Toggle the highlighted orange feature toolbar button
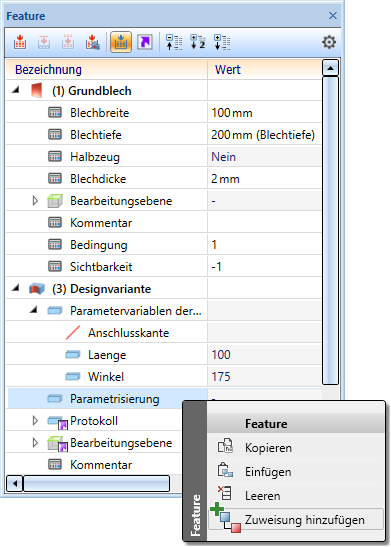The width and height of the screenshot is (391, 547). pyautogui.click(x=121, y=42)
